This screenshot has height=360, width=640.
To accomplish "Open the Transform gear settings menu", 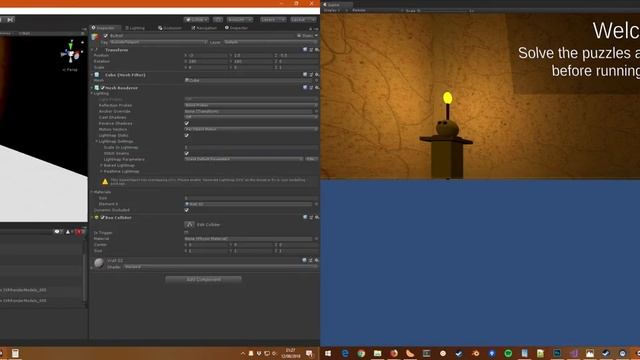I will [317, 49].
